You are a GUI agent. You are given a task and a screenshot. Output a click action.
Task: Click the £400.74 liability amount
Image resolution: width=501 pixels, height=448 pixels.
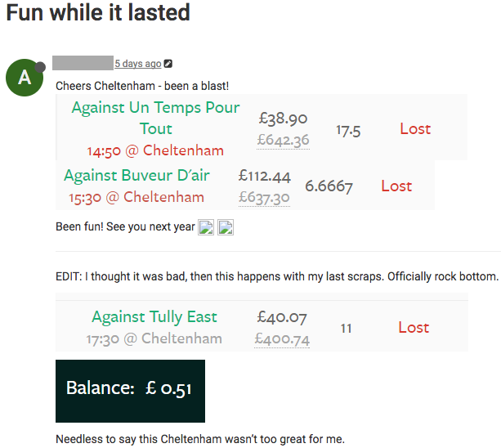(x=282, y=338)
